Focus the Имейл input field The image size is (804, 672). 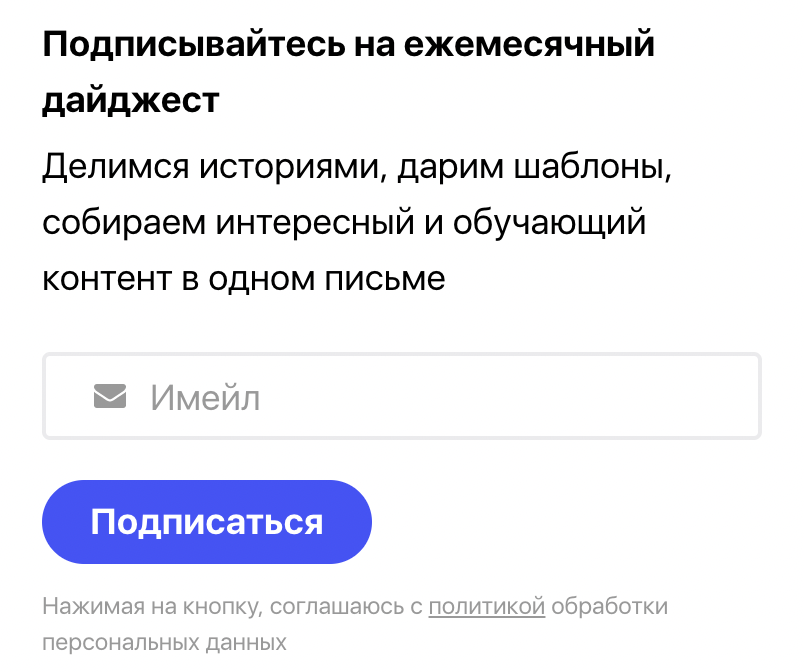[402, 396]
